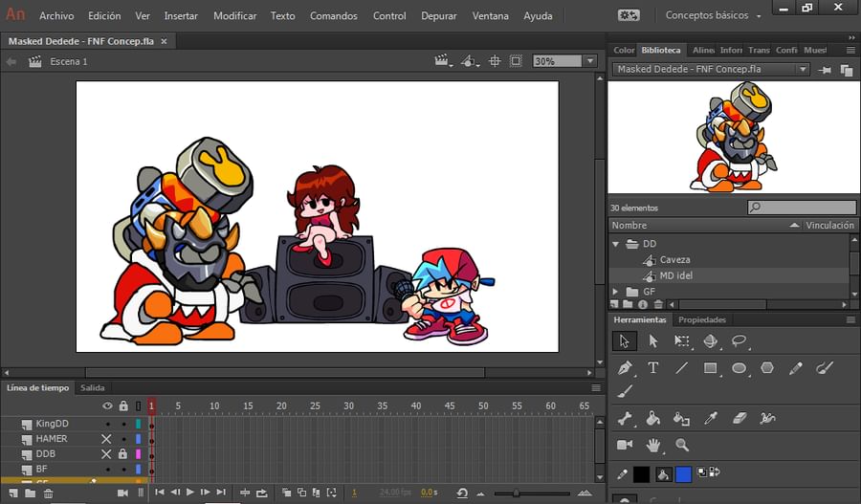This screenshot has width=861, height=504.
Task: Clip content outside the stage toggle
Action: tap(516, 61)
